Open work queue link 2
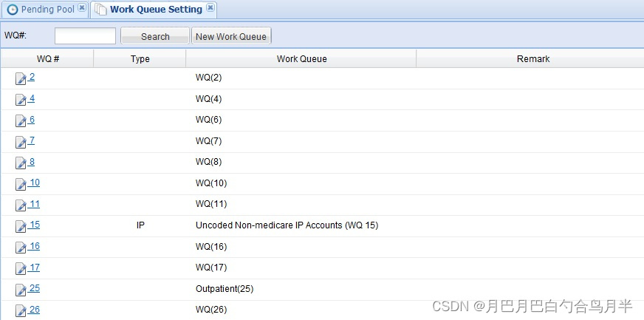 [32, 77]
